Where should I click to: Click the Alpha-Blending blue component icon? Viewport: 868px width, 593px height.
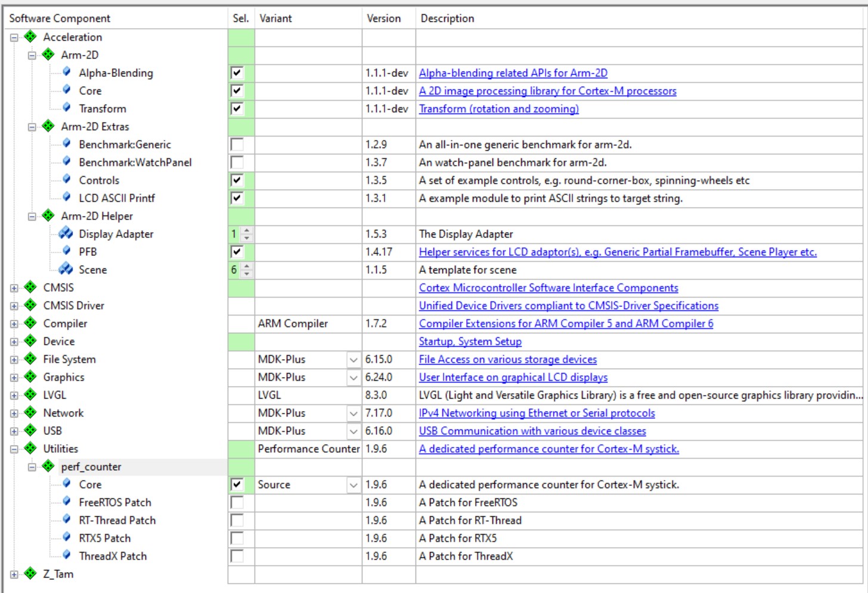point(67,72)
